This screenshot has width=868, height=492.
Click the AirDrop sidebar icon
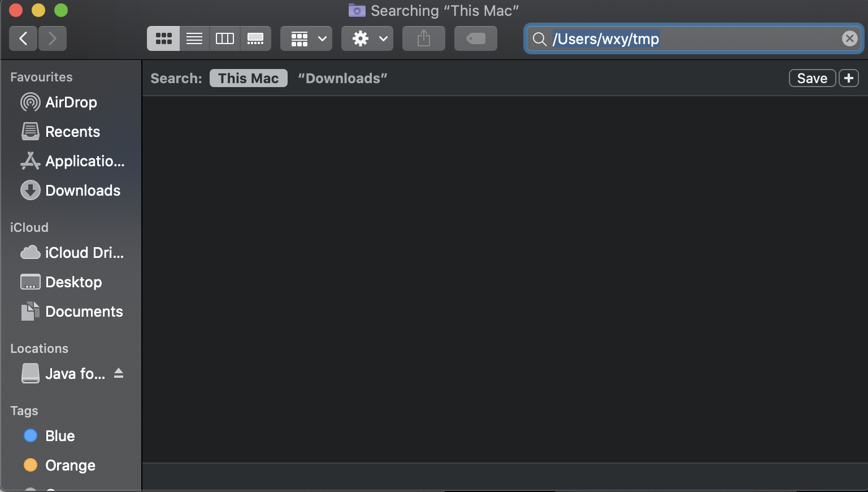tap(30, 102)
